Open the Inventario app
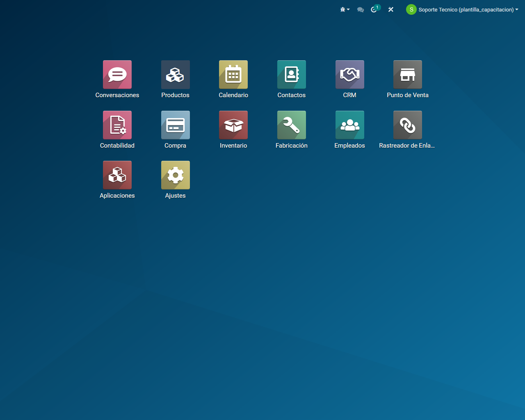 [233, 125]
